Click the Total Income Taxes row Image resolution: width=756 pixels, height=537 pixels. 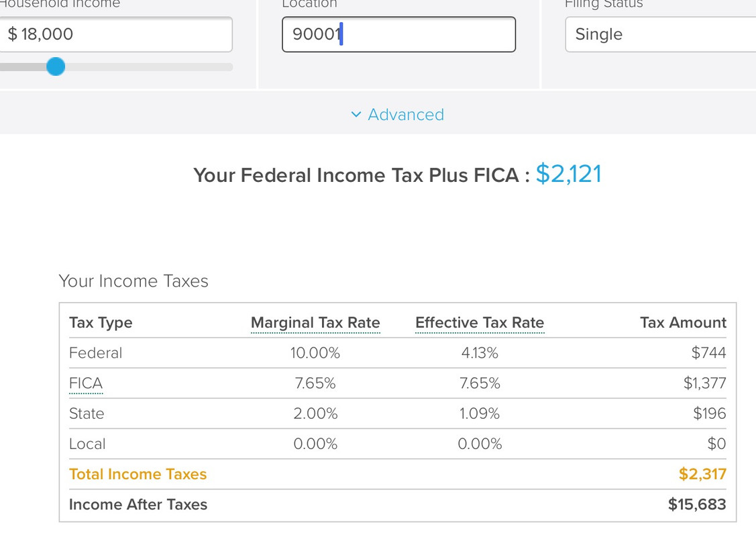[x=138, y=474]
